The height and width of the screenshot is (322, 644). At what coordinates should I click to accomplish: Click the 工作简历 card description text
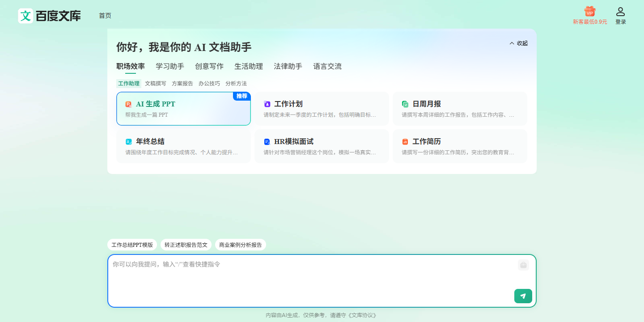[458, 153]
